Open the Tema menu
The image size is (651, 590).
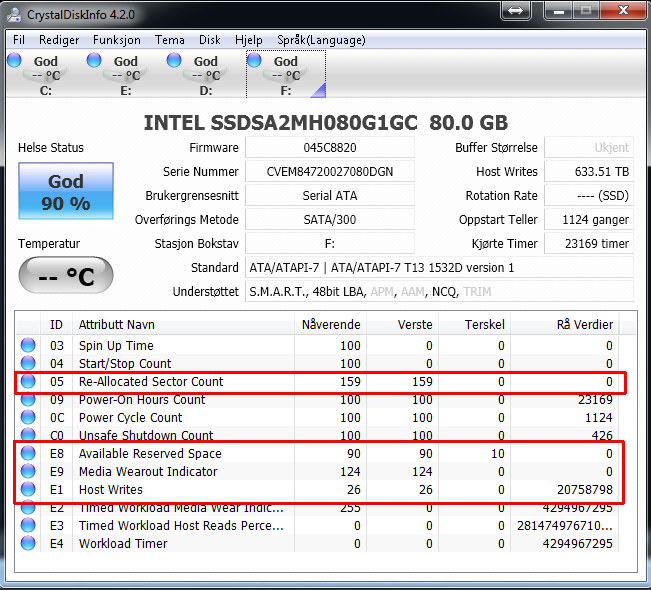(169, 40)
